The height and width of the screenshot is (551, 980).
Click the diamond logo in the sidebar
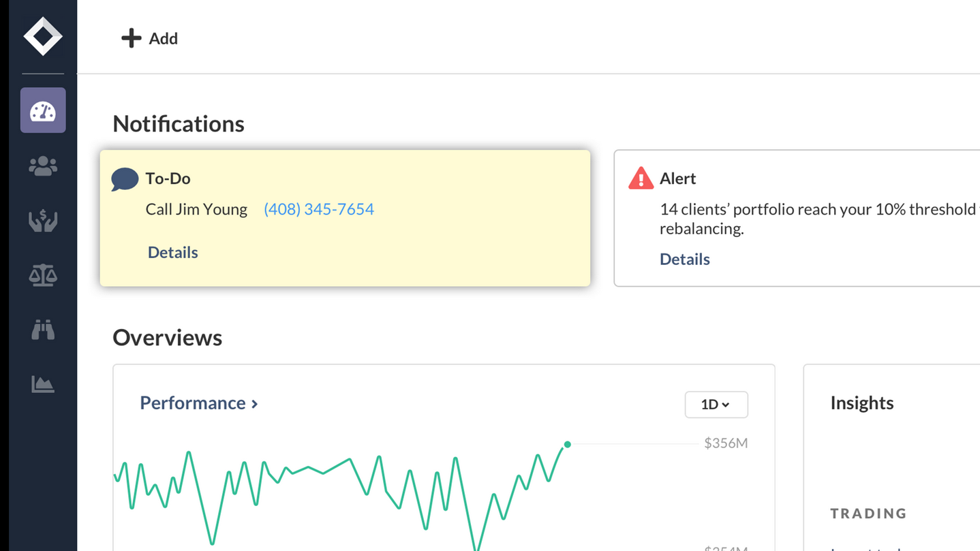pyautogui.click(x=43, y=36)
